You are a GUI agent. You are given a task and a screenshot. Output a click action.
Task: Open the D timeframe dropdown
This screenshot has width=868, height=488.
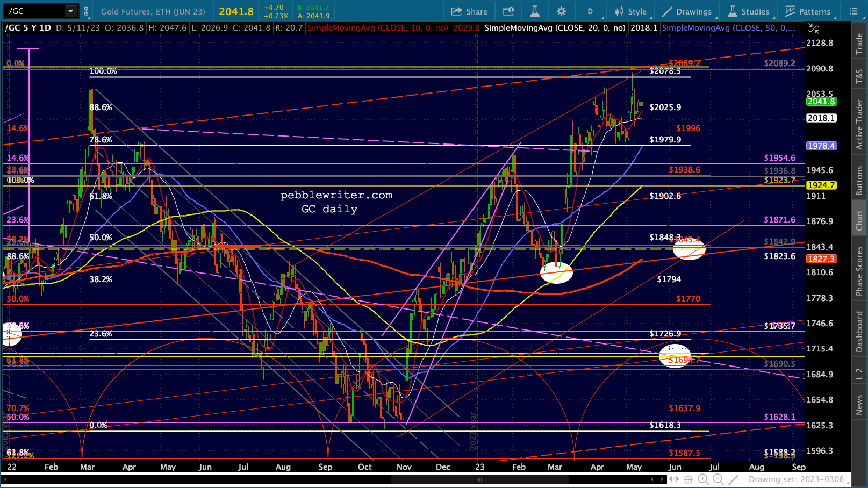coord(590,11)
